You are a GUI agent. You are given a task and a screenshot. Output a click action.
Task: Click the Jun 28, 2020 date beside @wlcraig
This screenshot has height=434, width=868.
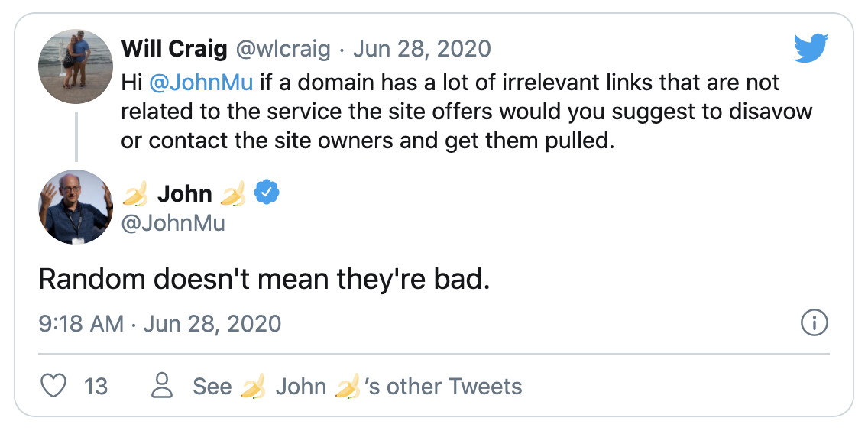pyautogui.click(x=421, y=50)
